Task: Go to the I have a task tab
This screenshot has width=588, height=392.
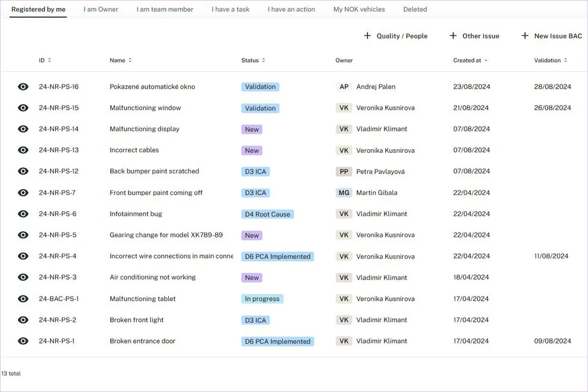Action: (x=231, y=9)
